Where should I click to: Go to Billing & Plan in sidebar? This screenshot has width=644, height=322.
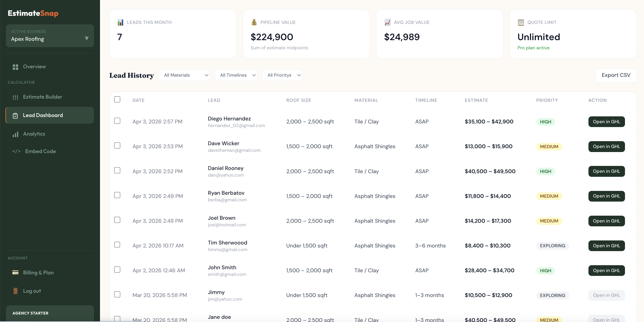[x=38, y=273]
